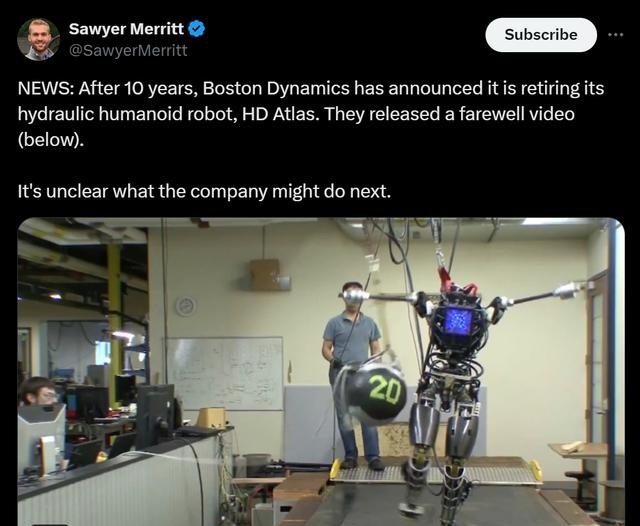Image resolution: width=640 pixels, height=526 pixels.
Task: Click the blue verified badge
Action: point(197,29)
